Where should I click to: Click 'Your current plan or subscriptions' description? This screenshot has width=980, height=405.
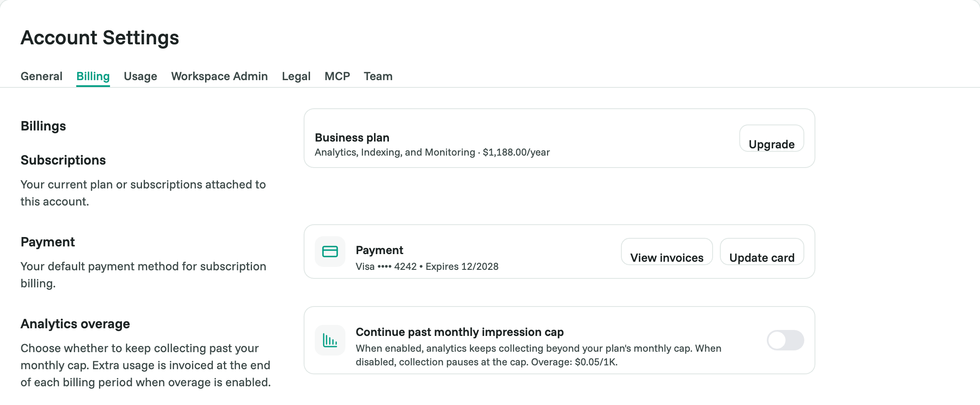[x=143, y=193]
